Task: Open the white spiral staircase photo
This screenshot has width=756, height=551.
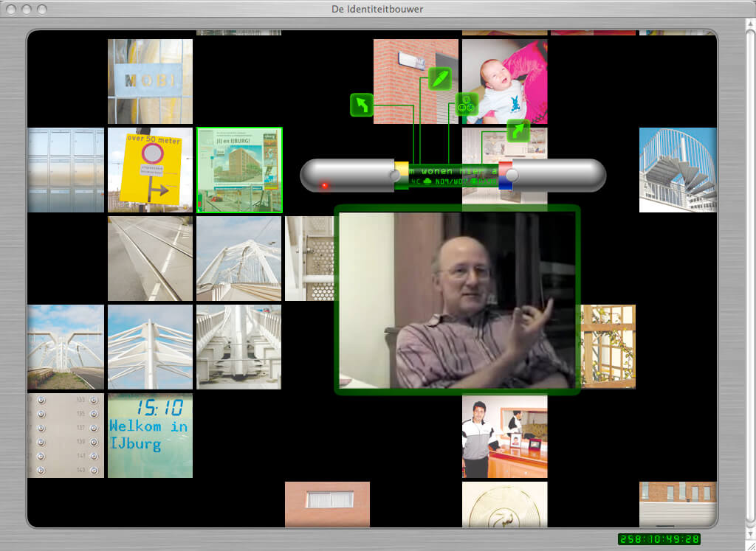Action: (678, 170)
